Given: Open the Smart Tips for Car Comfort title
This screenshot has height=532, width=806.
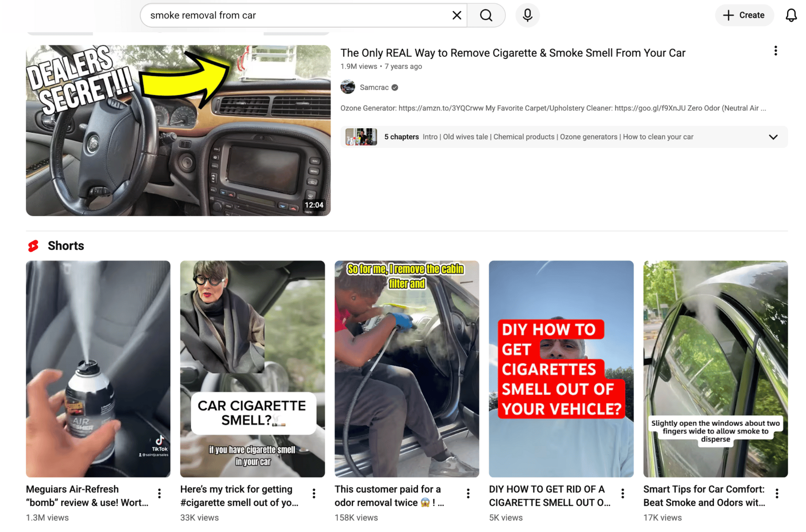Looking at the screenshot, I should [704, 495].
